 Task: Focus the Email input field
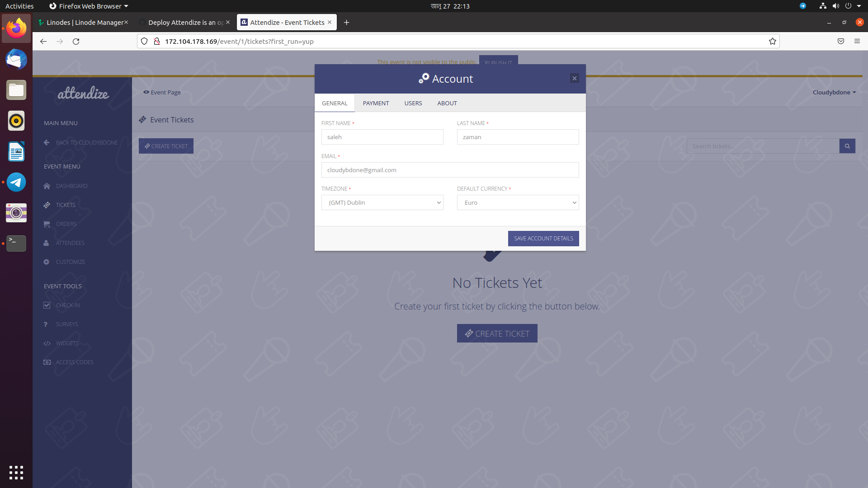pos(450,170)
